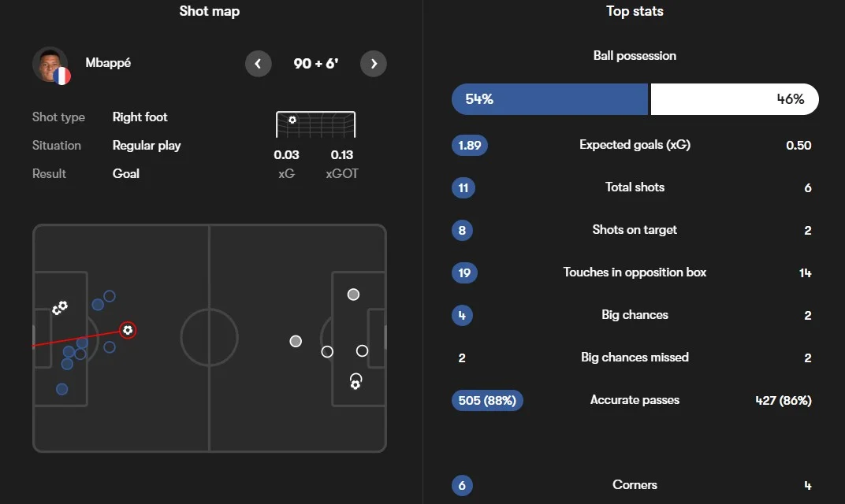This screenshot has width=845, height=504.
Task: Select the grey shot marker inside right box top
Action: 353,295
